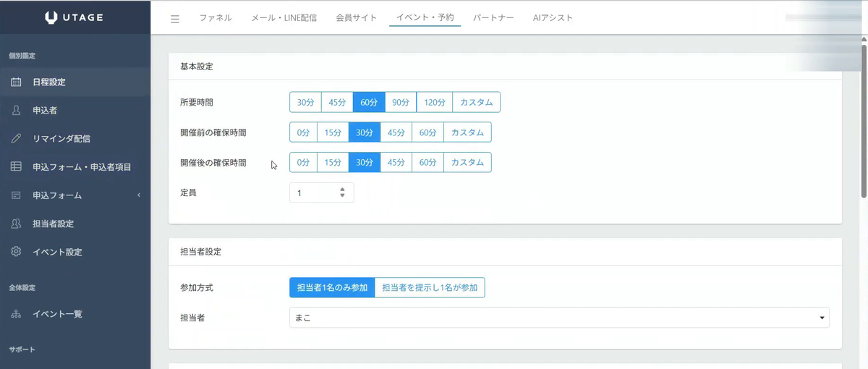Set 開催後の確保時間 to 15分

point(333,163)
